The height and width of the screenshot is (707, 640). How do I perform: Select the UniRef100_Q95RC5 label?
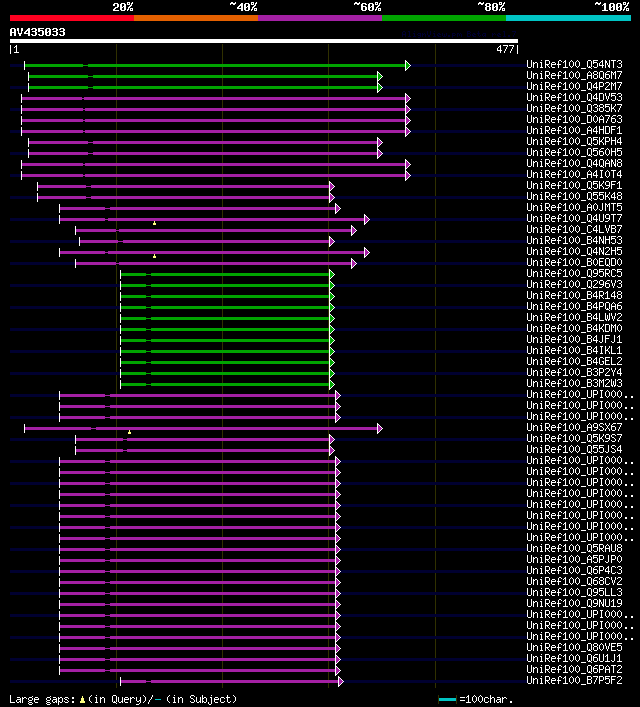coord(574,273)
